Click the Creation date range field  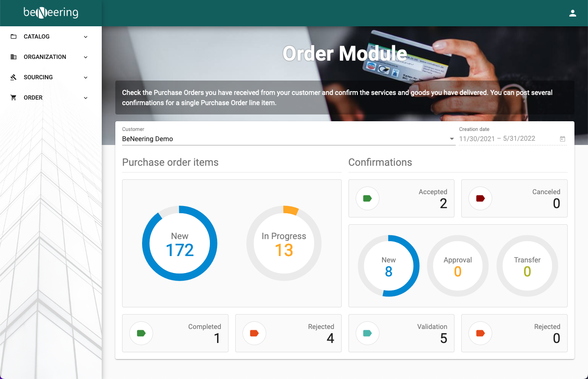507,139
